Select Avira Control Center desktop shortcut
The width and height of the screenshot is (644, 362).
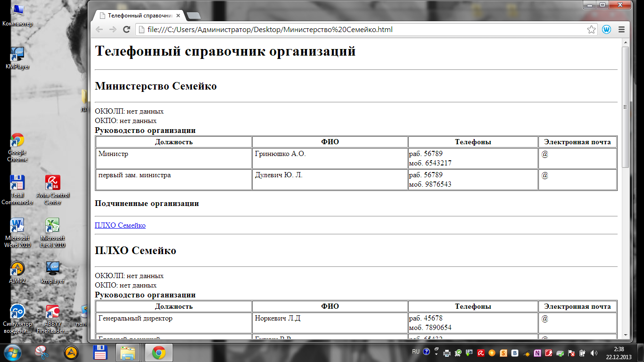click(53, 189)
